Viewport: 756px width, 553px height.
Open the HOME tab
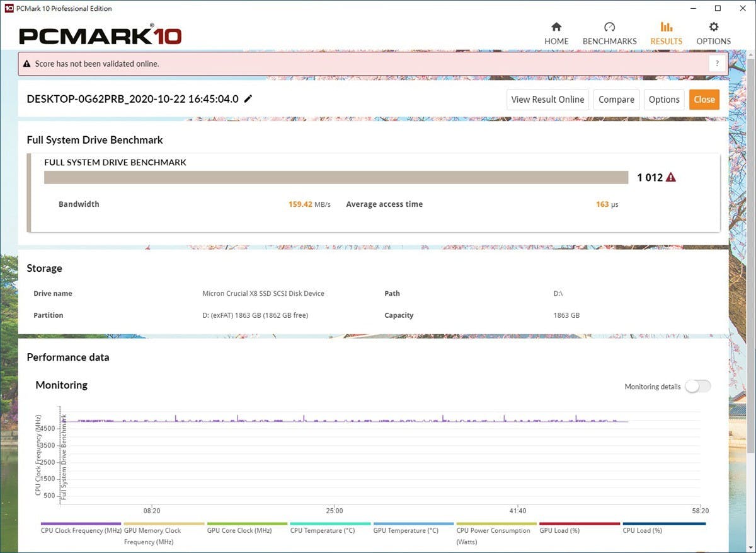[556, 34]
